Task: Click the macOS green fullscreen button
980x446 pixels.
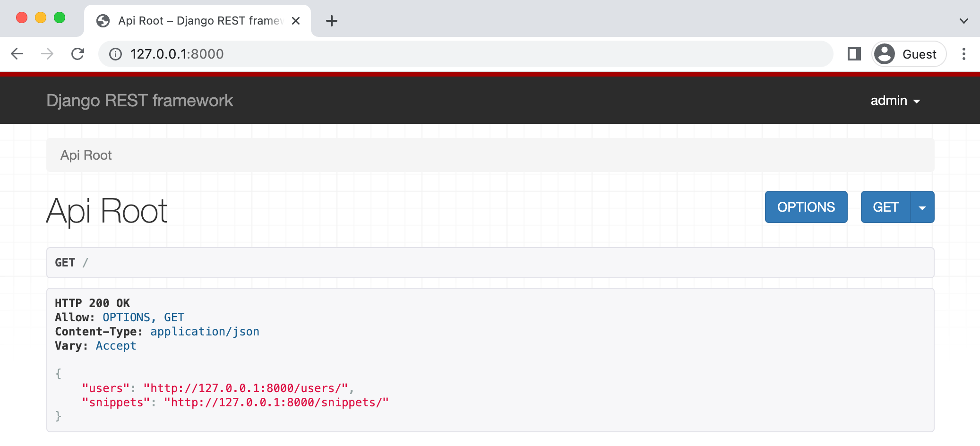Action: [x=60, y=18]
